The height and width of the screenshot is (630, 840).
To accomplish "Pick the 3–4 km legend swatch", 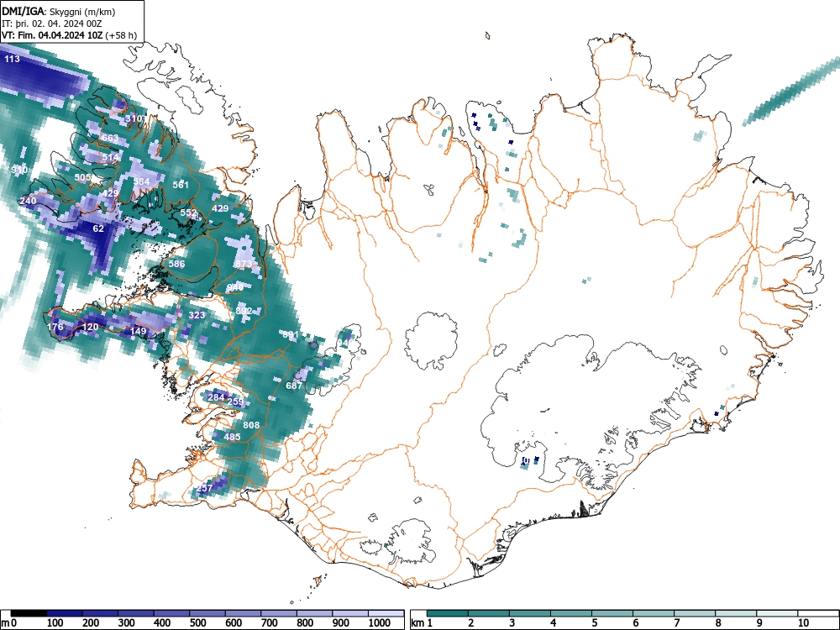I will click(530, 613).
